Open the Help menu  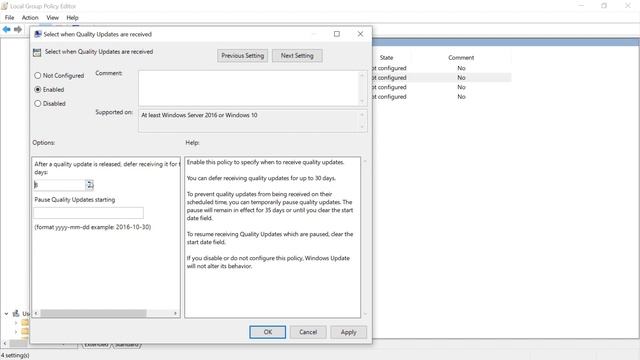tap(72, 18)
